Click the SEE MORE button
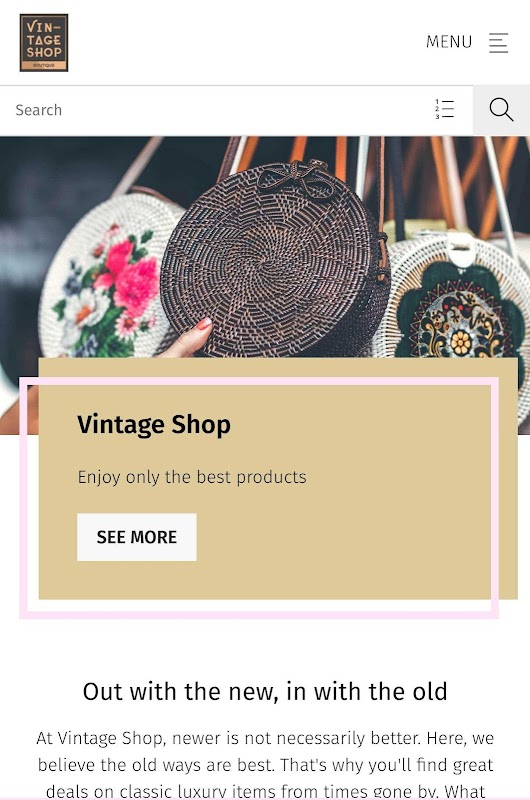This screenshot has width=530, height=800. (x=137, y=537)
